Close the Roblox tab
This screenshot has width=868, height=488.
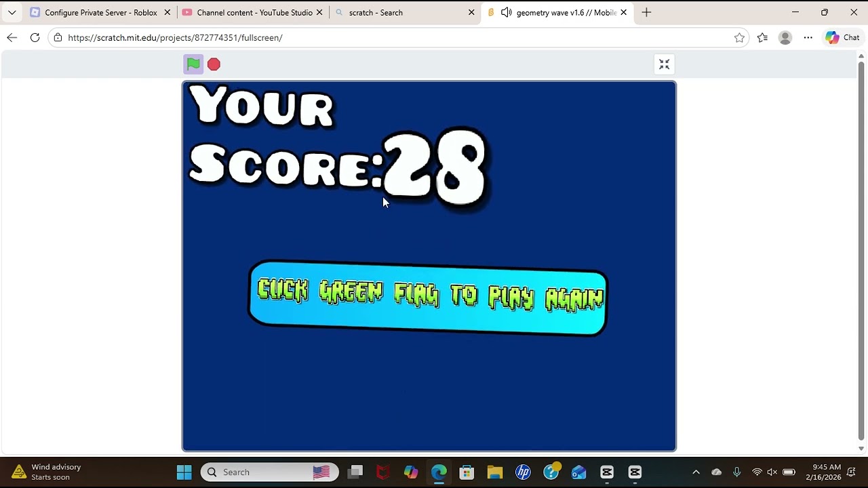coord(167,12)
